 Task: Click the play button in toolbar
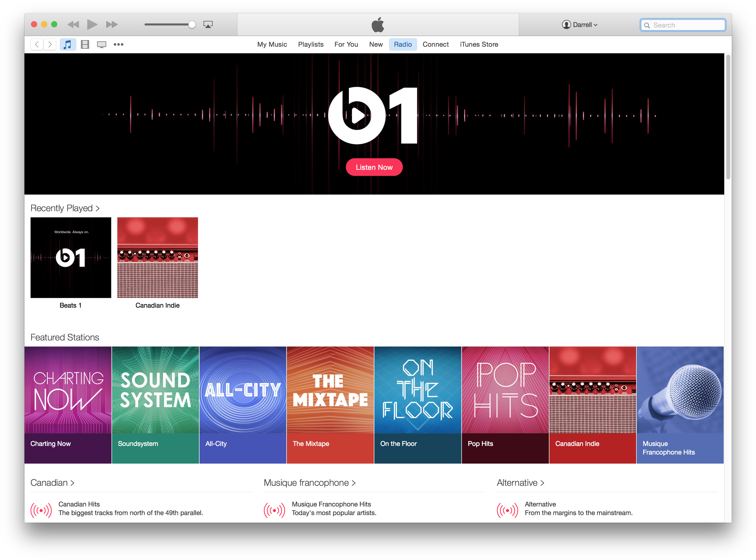tap(92, 24)
